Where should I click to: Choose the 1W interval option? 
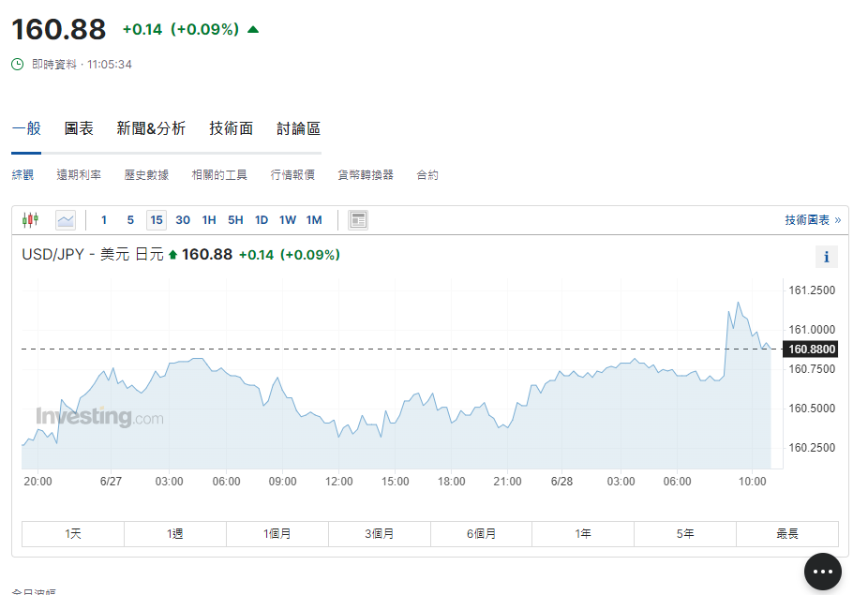click(x=288, y=220)
